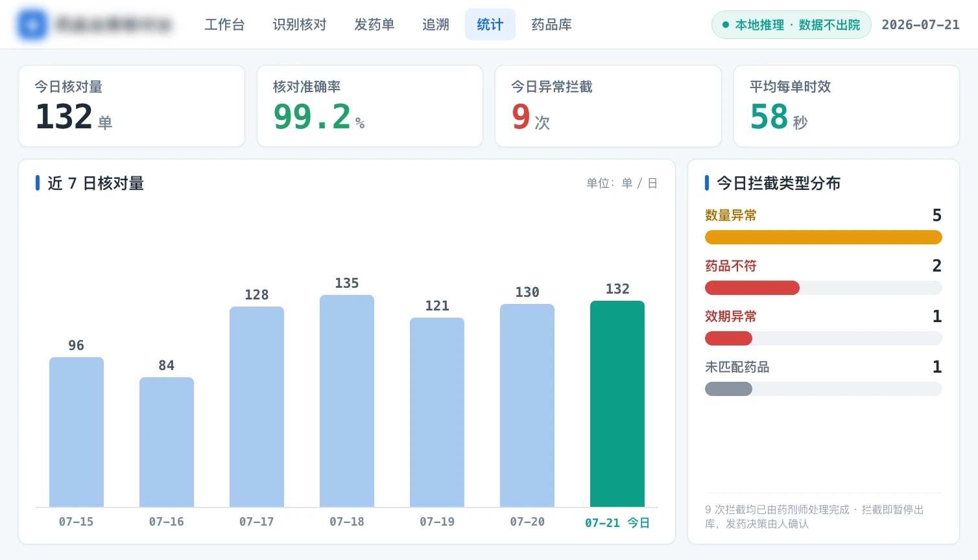Click the 数量异常 label
978x560 pixels.
coord(731,215)
